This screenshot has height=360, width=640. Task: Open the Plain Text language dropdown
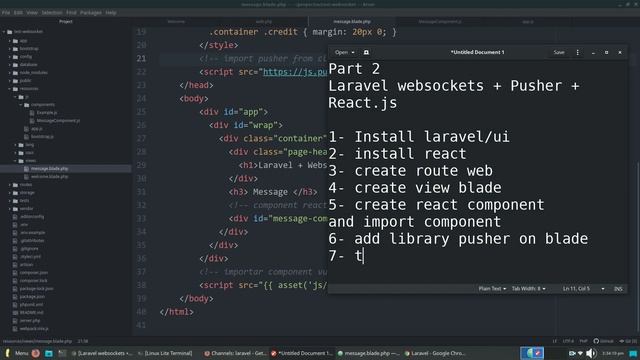(x=492, y=289)
